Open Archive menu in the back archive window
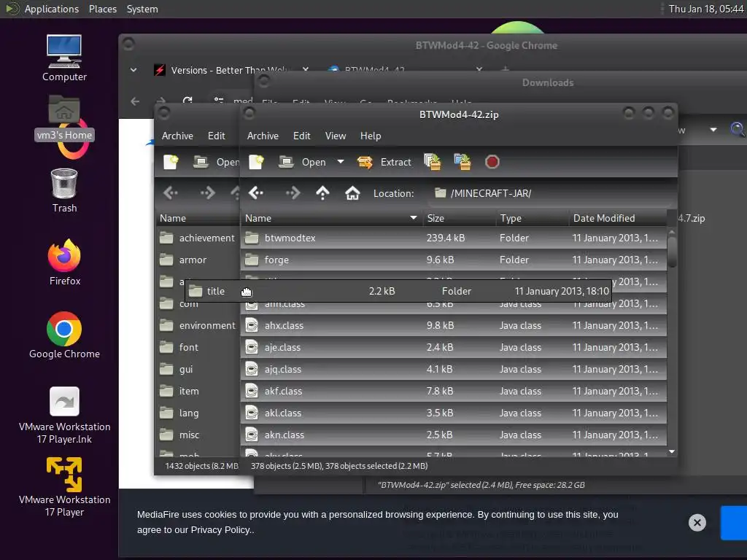Viewport: 747px width, 560px height. 177,136
